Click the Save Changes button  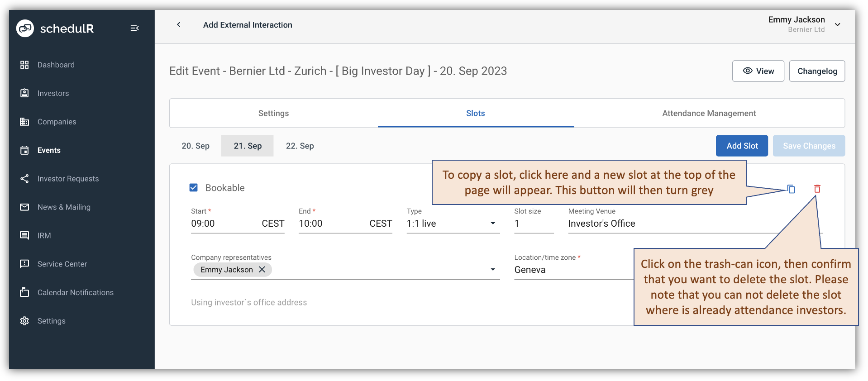(x=809, y=146)
